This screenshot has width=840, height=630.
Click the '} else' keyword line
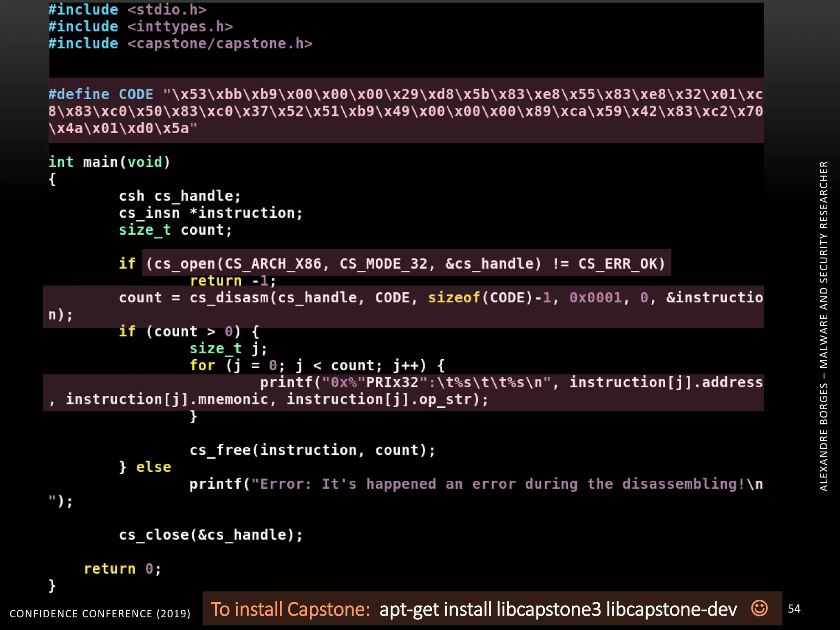click(x=145, y=467)
